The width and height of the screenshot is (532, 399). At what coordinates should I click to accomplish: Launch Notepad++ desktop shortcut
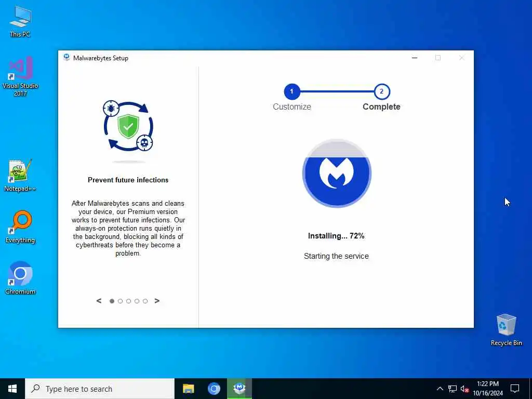point(20,176)
